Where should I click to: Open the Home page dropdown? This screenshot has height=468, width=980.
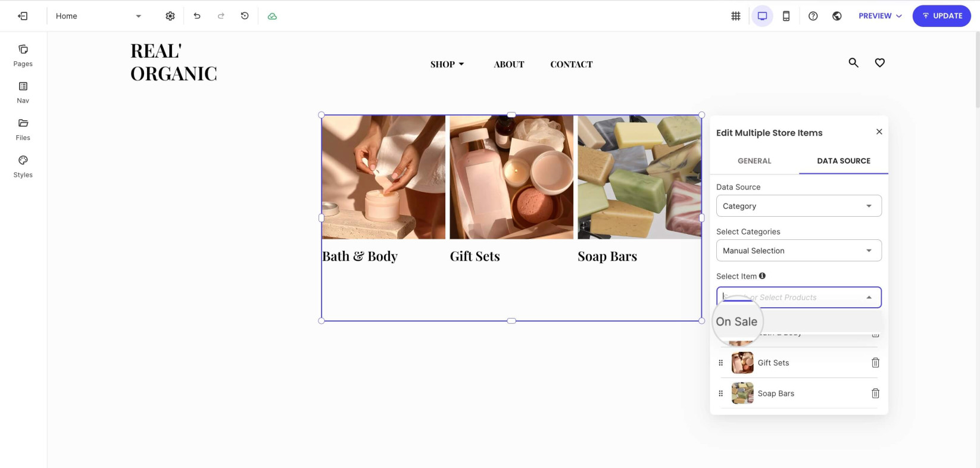98,16
